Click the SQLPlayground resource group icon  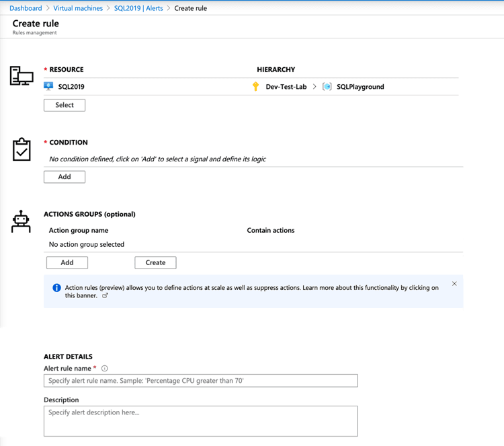coord(327,86)
